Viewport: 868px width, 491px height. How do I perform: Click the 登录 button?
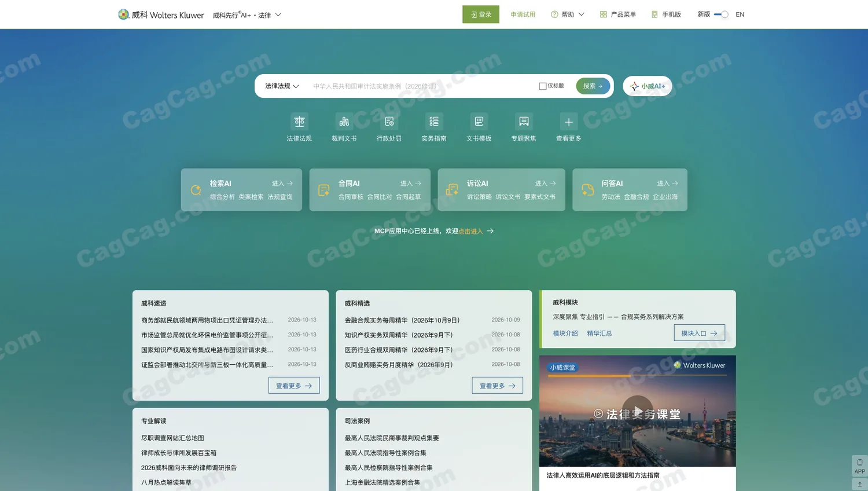click(x=481, y=14)
